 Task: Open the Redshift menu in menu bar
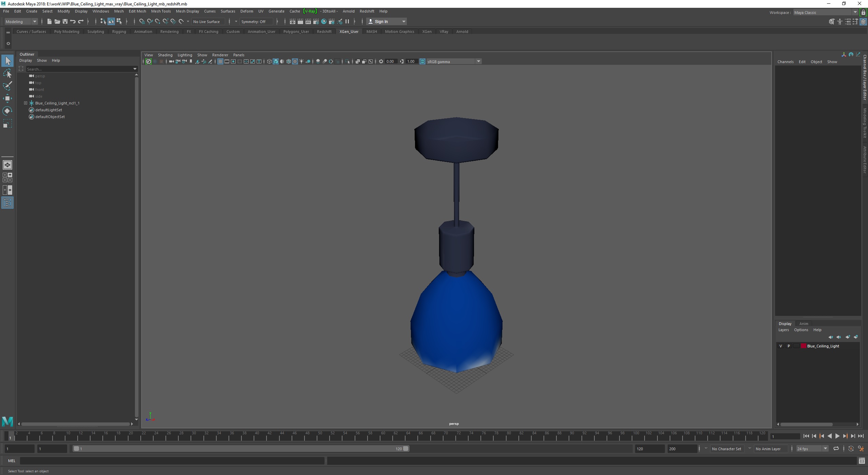[x=367, y=11]
